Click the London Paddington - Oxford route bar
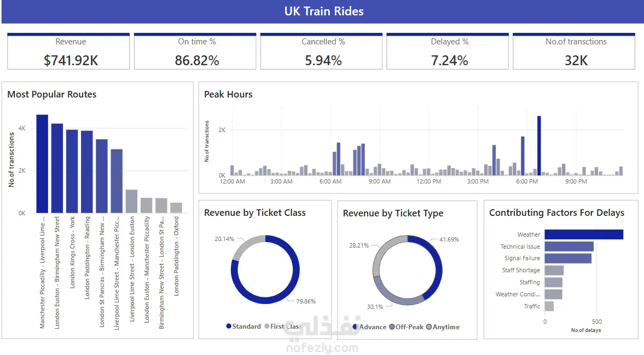 tap(176, 208)
